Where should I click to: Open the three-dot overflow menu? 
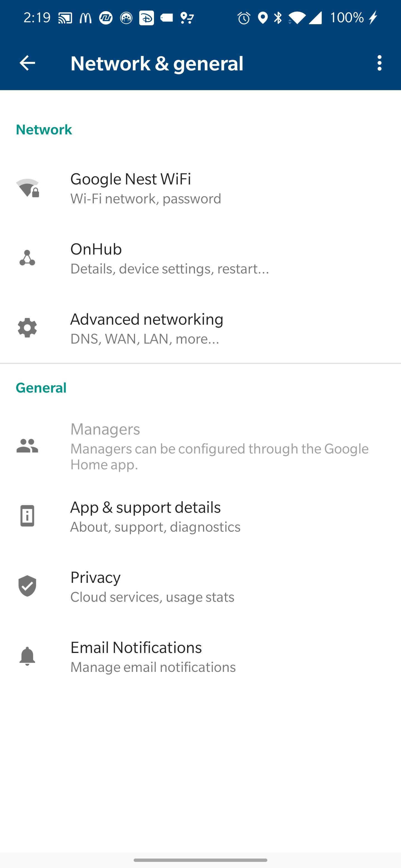click(379, 63)
